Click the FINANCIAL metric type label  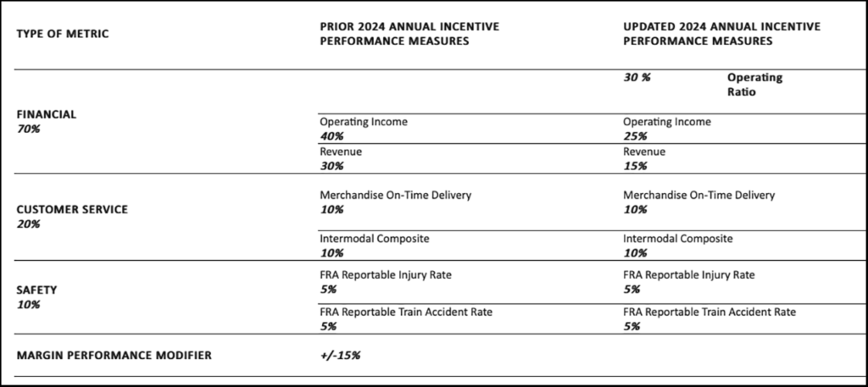[47, 113]
